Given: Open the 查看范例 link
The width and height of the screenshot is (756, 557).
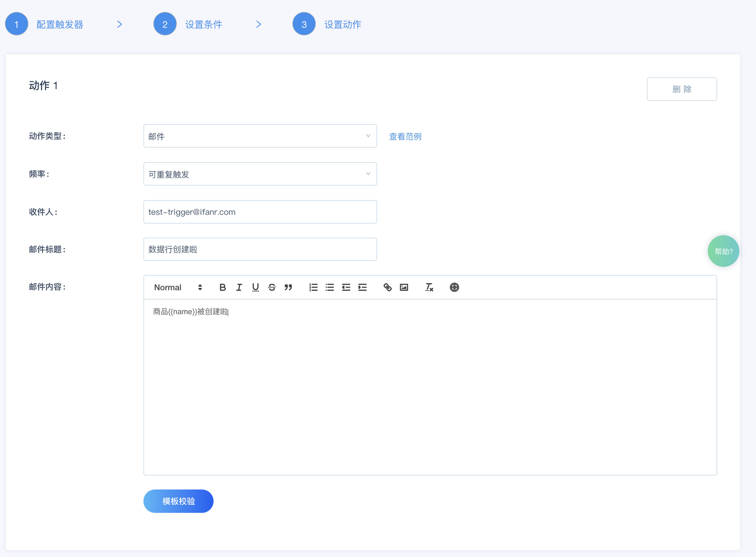Looking at the screenshot, I should pos(405,137).
